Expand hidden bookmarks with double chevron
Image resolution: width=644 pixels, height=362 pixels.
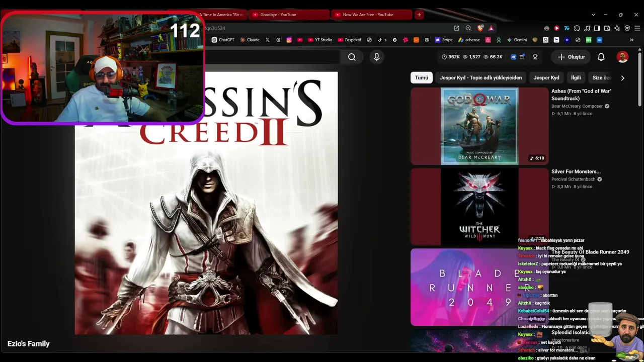tap(631, 40)
